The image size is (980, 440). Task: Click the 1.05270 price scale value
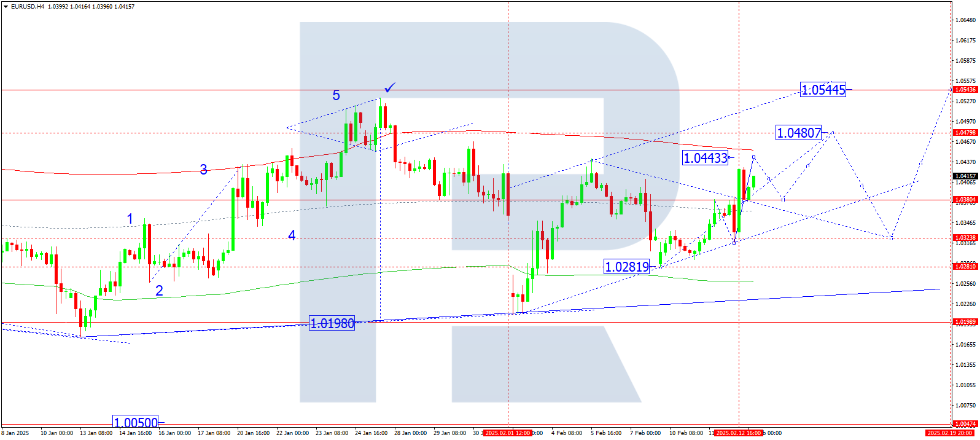[966, 101]
